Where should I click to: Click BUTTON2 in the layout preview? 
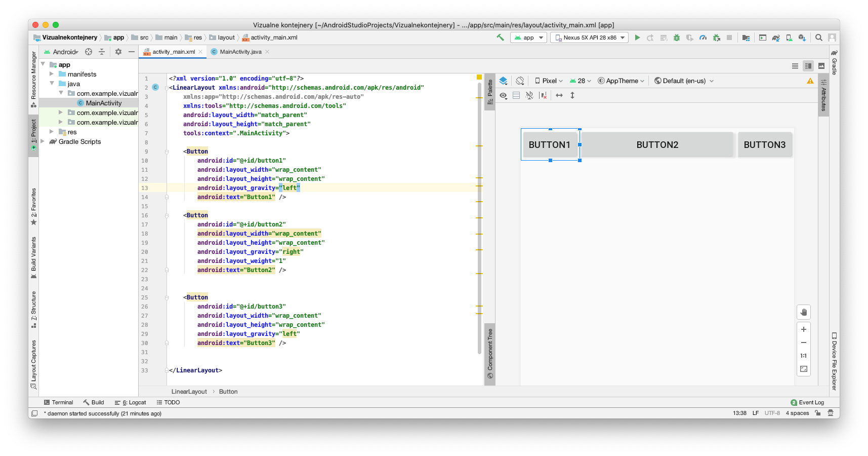(657, 145)
